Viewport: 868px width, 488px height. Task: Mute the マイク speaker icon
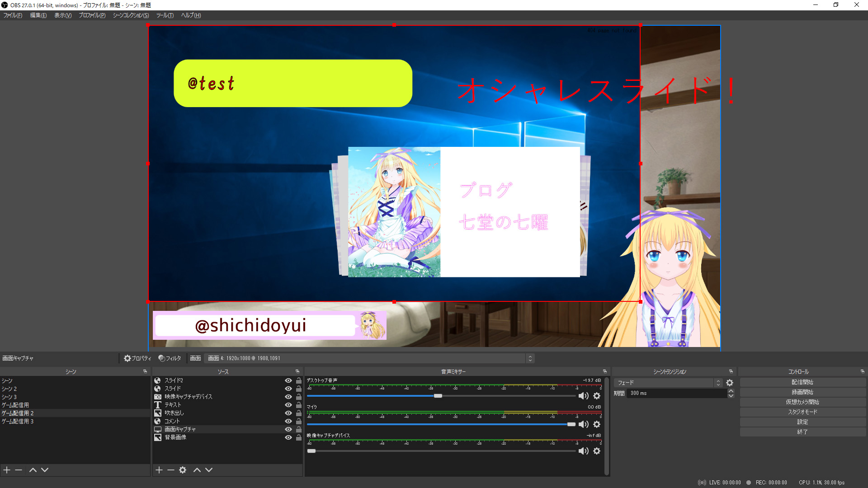(584, 424)
